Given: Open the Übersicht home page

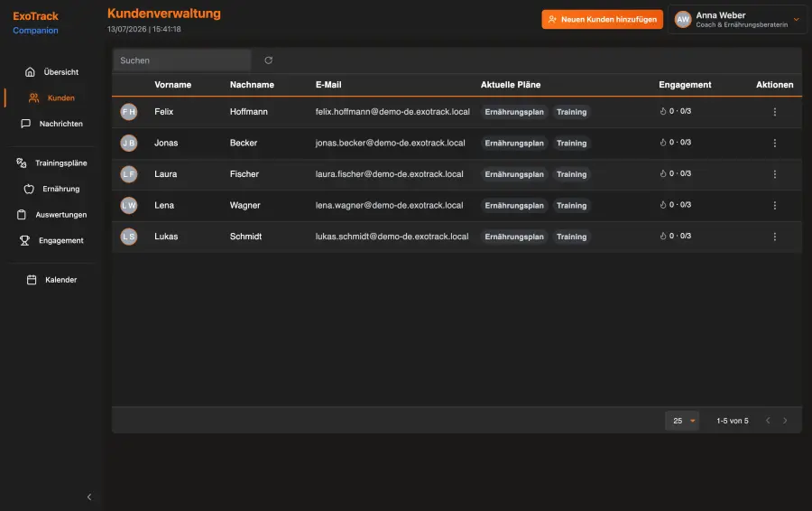Looking at the screenshot, I should tap(51, 72).
